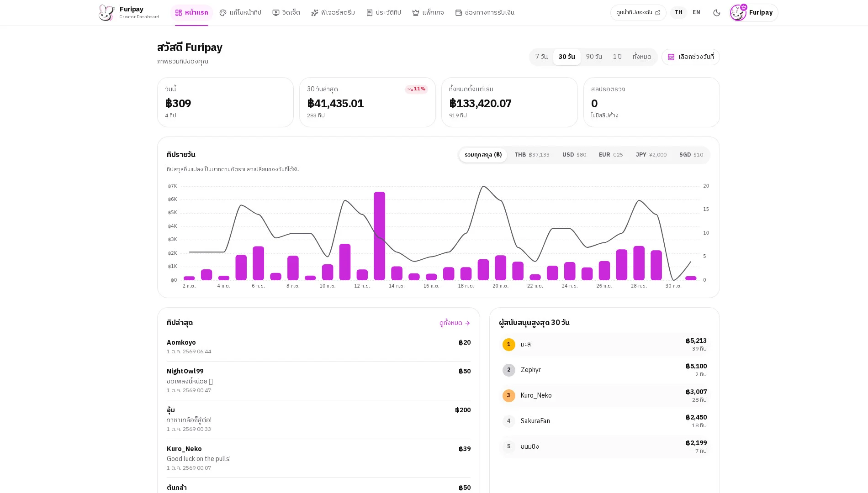Screen dimensions: 868x493
Task: Click the Furipay rabbit logo
Action: coord(106,13)
